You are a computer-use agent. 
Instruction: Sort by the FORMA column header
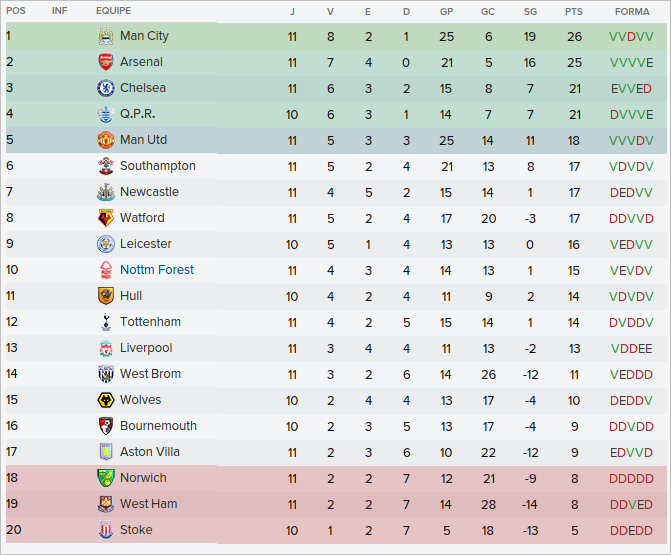(x=631, y=11)
